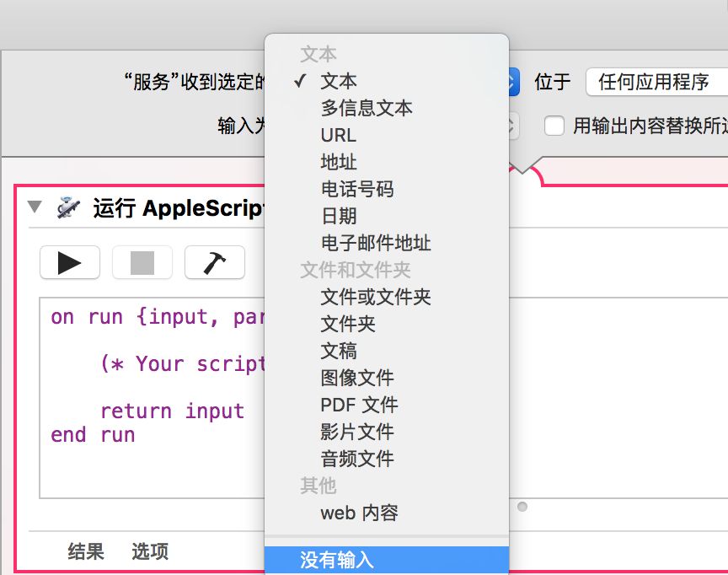
Task: Pick 地址 from the input type menu
Action: 386,162
